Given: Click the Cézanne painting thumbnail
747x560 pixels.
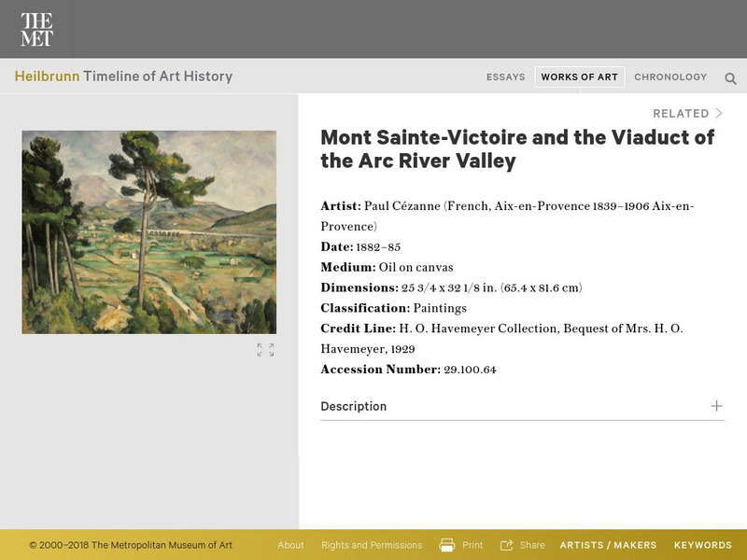Looking at the screenshot, I should [149, 232].
